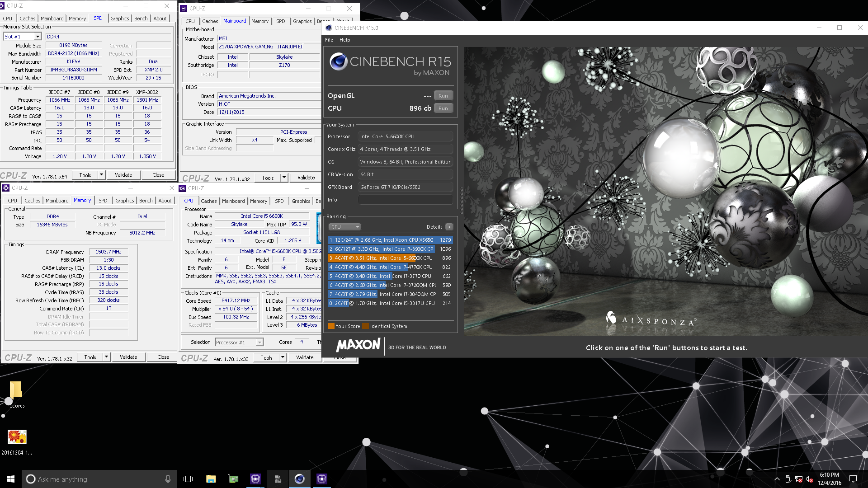Click the network status tray icon

(799, 479)
